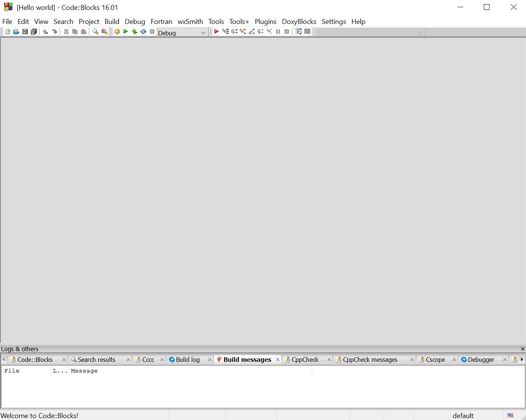Click the Break debugger pause icon
This screenshot has width=526, height=420.
tap(278, 32)
